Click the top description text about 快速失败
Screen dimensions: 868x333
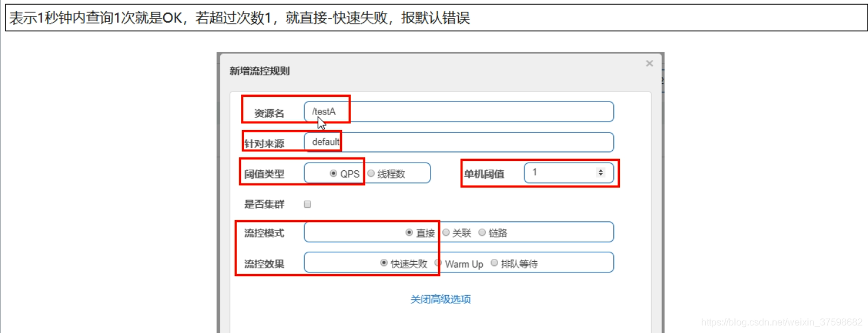pos(239,18)
